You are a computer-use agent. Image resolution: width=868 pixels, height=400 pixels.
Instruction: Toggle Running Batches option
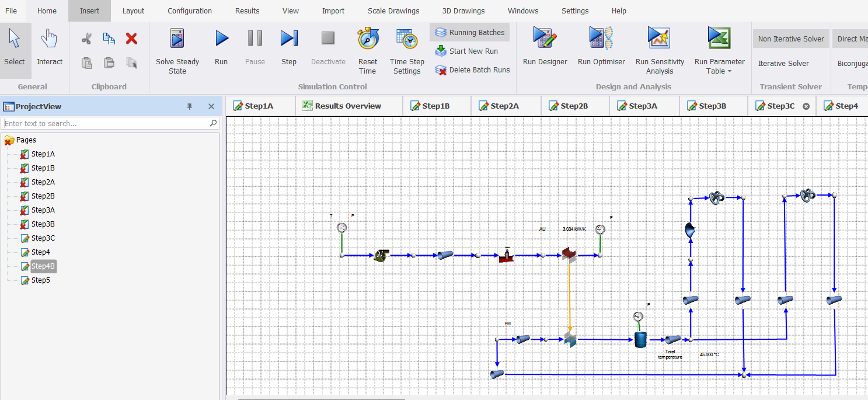point(470,33)
